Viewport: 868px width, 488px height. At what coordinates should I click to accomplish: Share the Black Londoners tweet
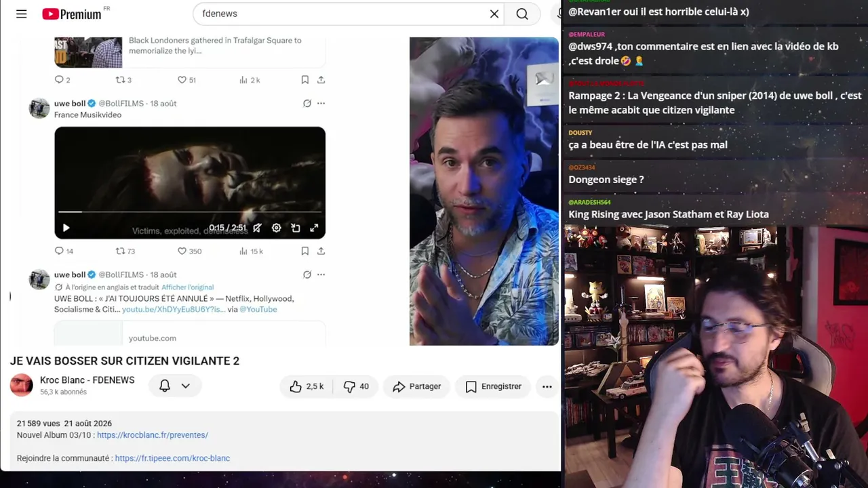321,80
